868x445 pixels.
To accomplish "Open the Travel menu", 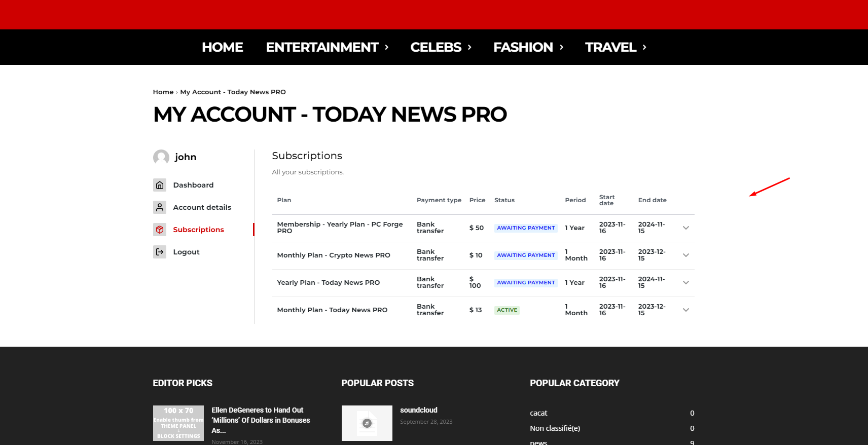I will point(616,47).
